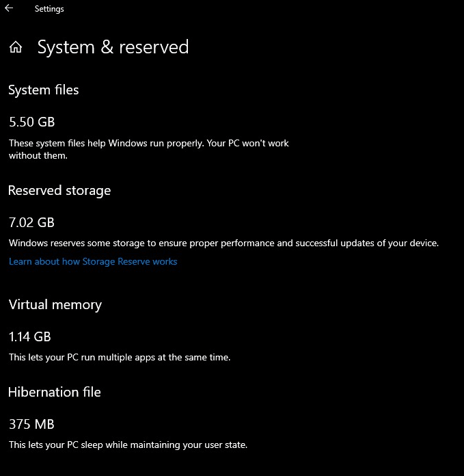Click the 375 MB hibernation file size
Screen dimensions: 464x476
pos(31,424)
